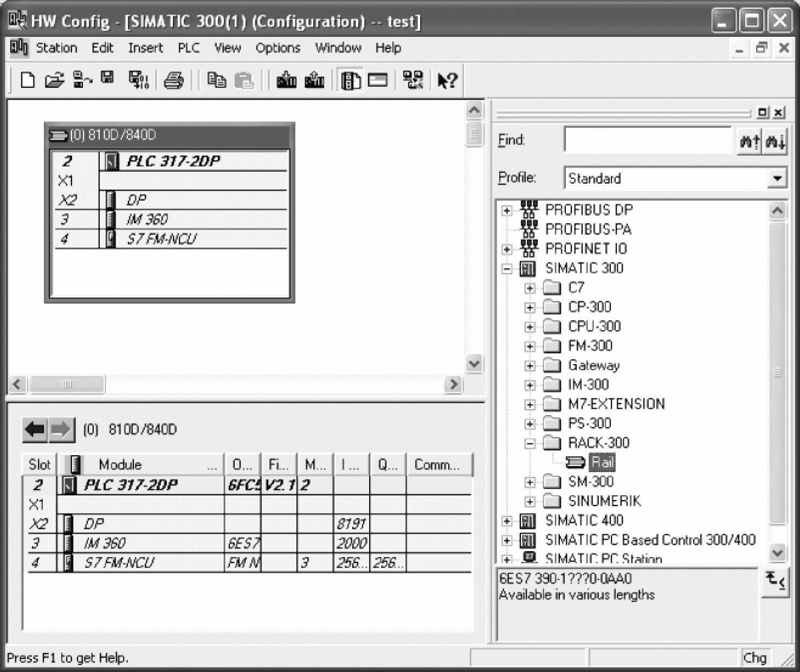800x672 pixels.
Task: Expand the SINUMERIK folder
Action: 530,502
